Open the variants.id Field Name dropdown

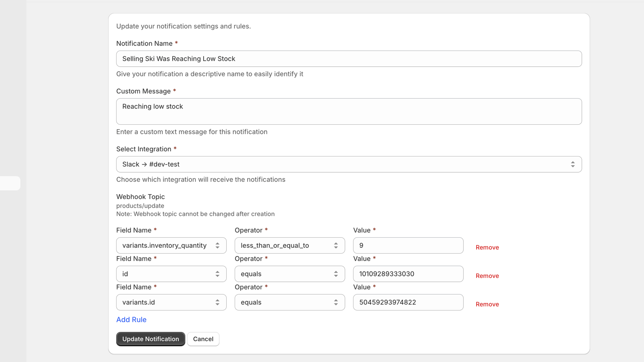pos(171,302)
